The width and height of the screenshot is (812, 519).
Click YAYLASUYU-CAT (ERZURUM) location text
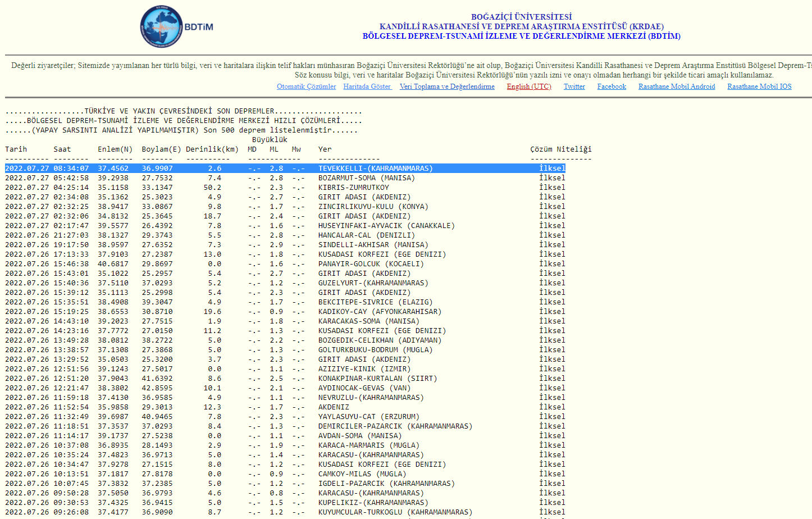[369, 417]
